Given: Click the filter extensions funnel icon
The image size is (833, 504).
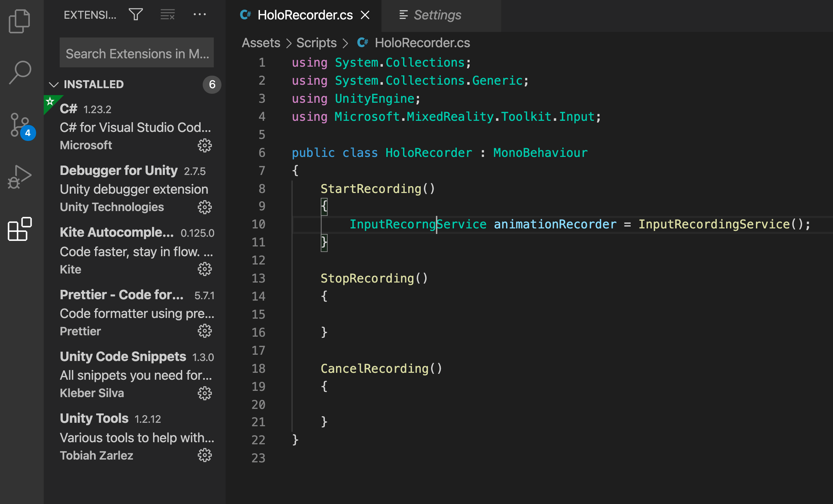Looking at the screenshot, I should (x=136, y=15).
